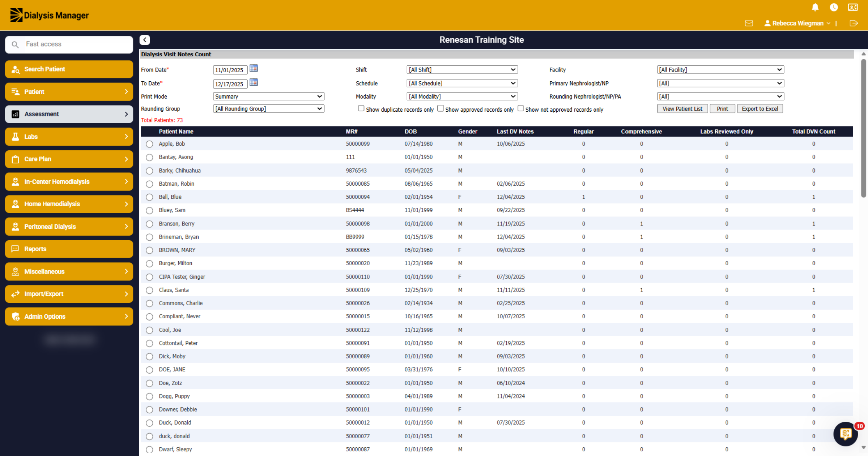868x456 pixels.
Task: Open the Print Mode dropdown
Action: [x=269, y=96]
